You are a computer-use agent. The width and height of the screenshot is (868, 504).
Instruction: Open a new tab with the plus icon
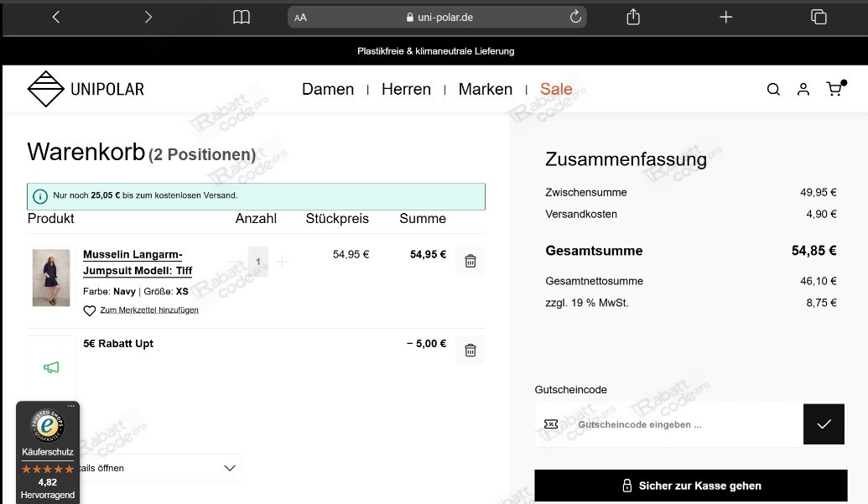(725, 17)
